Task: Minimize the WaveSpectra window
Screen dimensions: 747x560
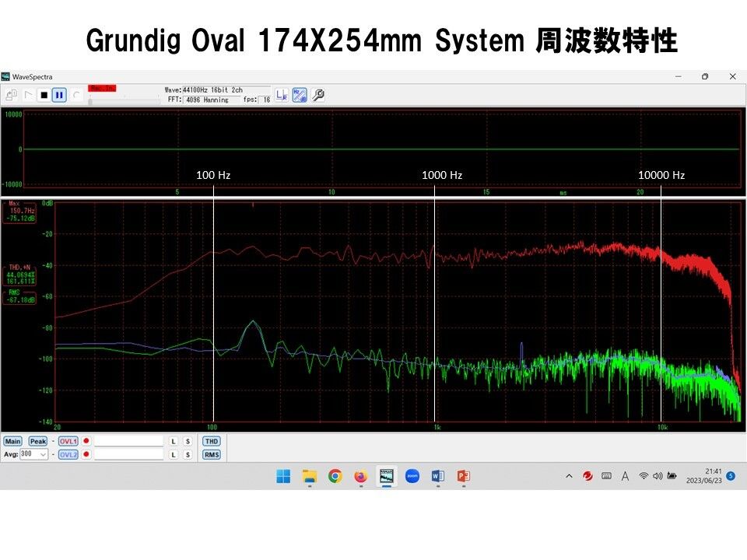Action: tap(679, 76)
